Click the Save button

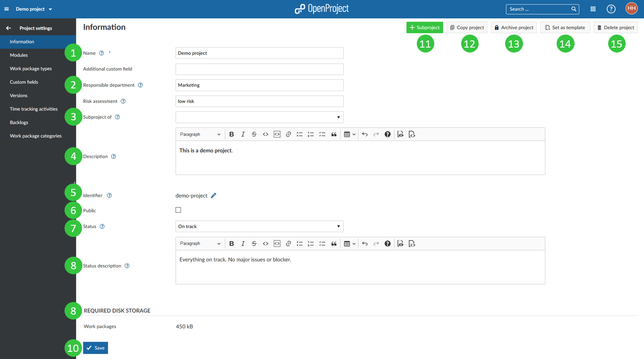click(95, 348)
